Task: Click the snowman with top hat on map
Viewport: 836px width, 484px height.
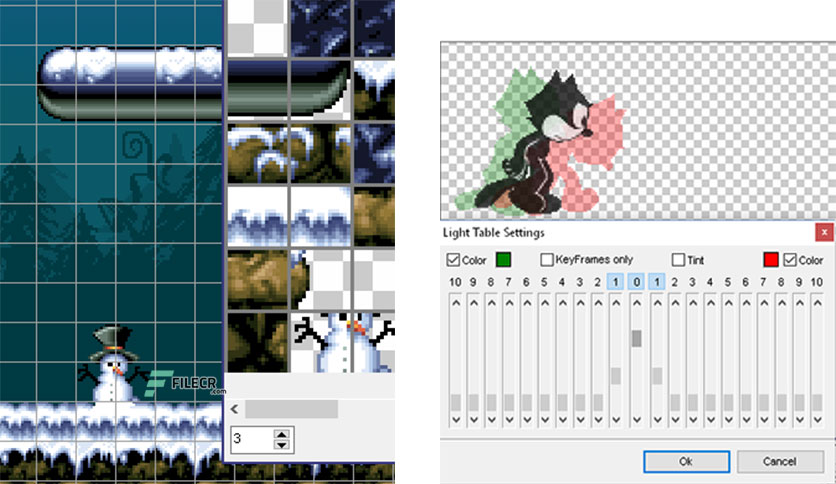Action: point(112,364)
